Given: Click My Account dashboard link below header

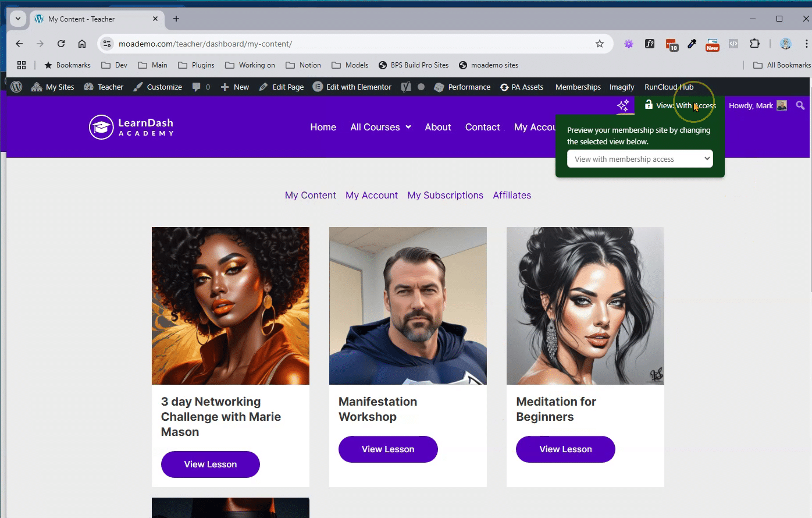Looking at the screenshot, I should coord(372,195).
